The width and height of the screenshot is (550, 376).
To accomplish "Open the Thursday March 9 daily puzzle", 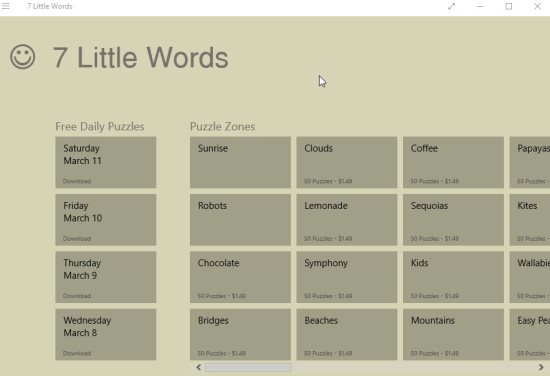I will pos(106,277).
